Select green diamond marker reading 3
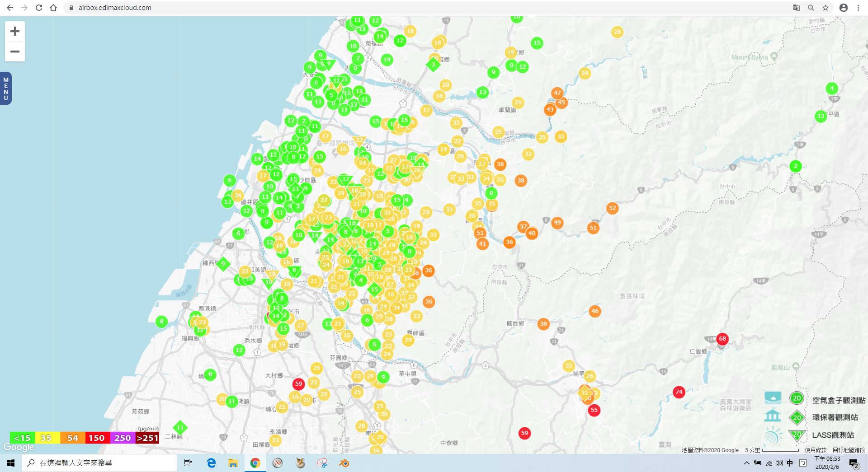 coord(433,64)
